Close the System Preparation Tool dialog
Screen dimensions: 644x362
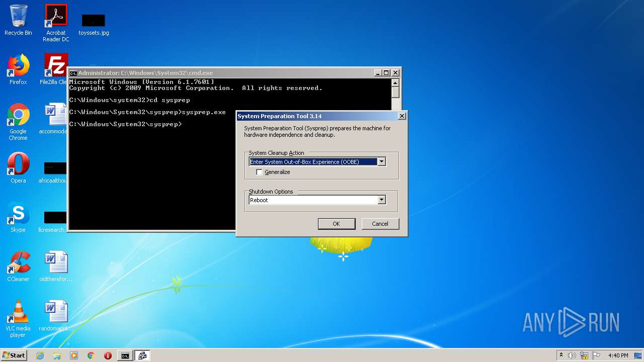(401, 116)
